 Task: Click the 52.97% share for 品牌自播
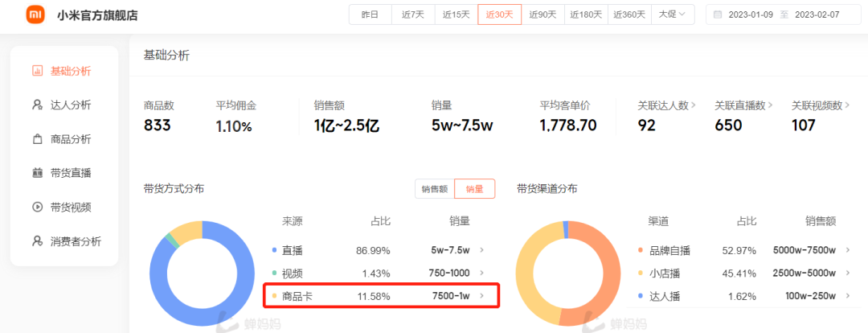[x=739, y=250]
